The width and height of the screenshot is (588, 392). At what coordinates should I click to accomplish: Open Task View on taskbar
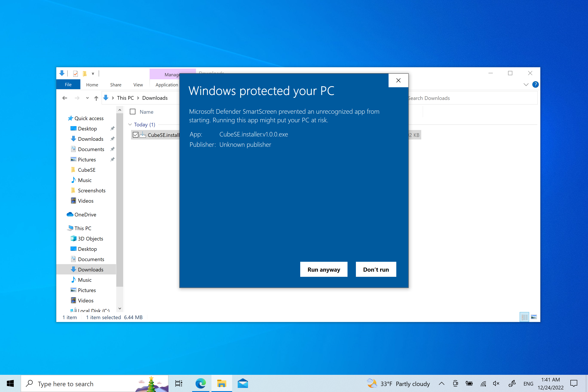pos(179,383)
